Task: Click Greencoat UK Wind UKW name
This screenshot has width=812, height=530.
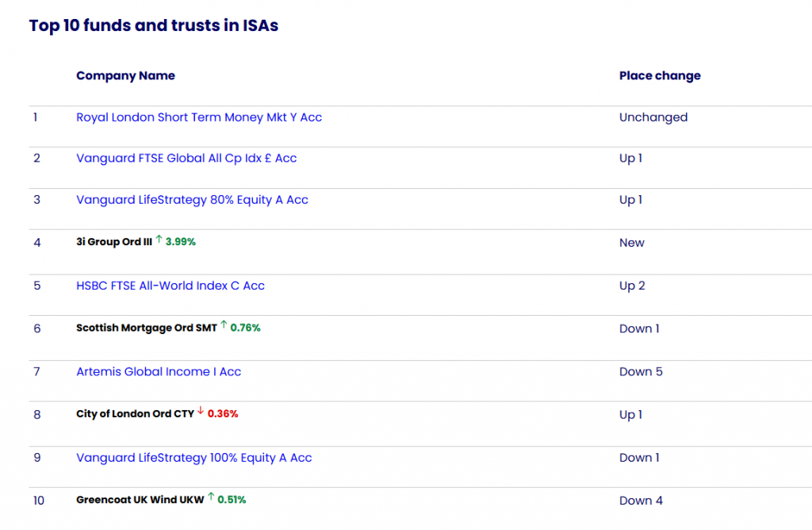Action: 140,501
